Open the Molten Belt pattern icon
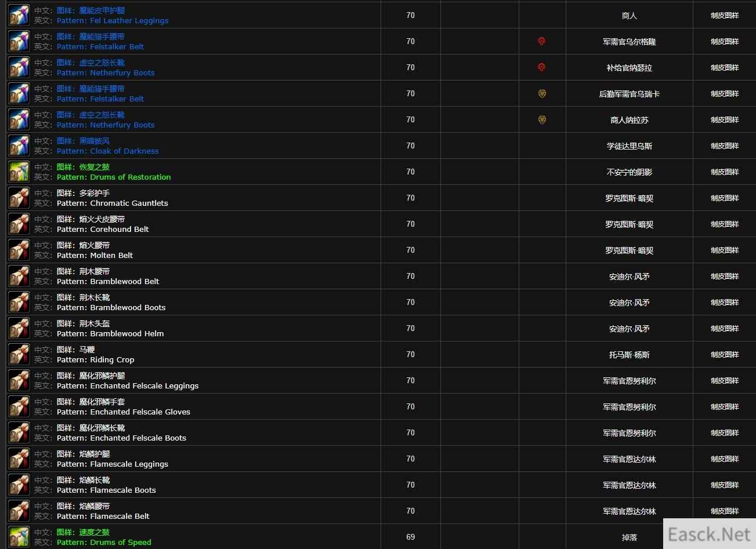The width and height of the screenshot is (756, 549). tap(19, 250)
